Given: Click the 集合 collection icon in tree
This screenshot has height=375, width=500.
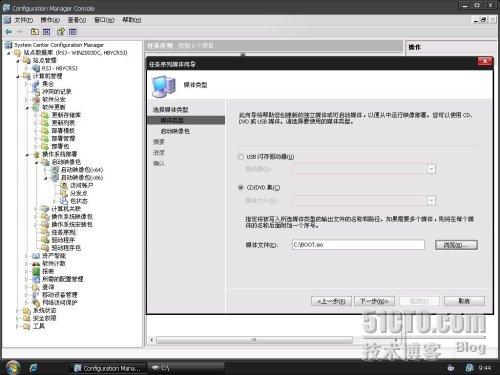Looking at the screenshot, I should [36, 84].
